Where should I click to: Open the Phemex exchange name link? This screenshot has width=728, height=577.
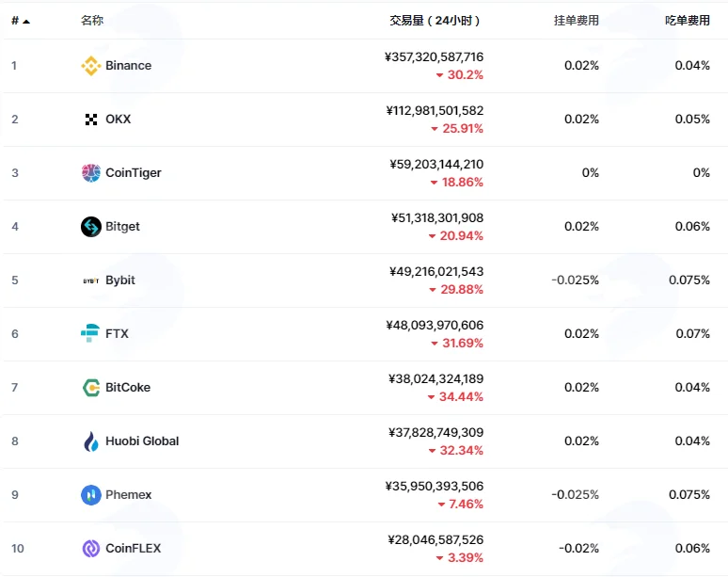click(129, 495)
